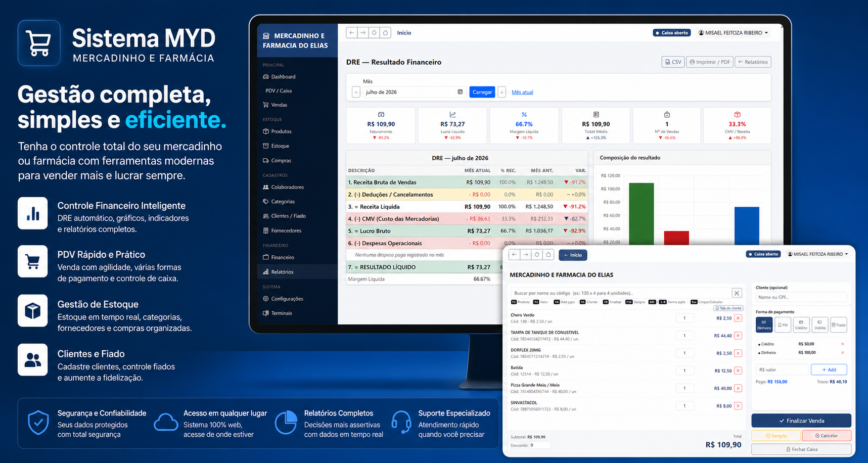The width and height of the screenshot is (868, 463).
Task: Go to next month with right chevron
Action: point(501,92)
